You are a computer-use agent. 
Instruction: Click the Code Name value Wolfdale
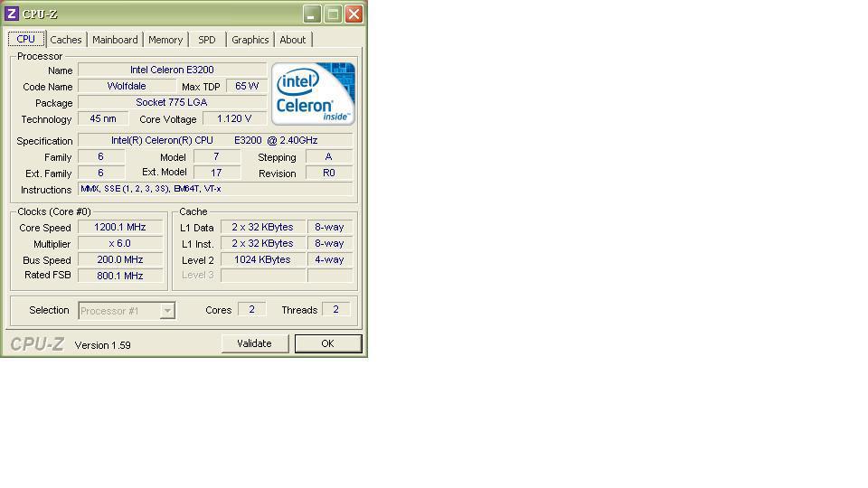[x=127, y=86]
